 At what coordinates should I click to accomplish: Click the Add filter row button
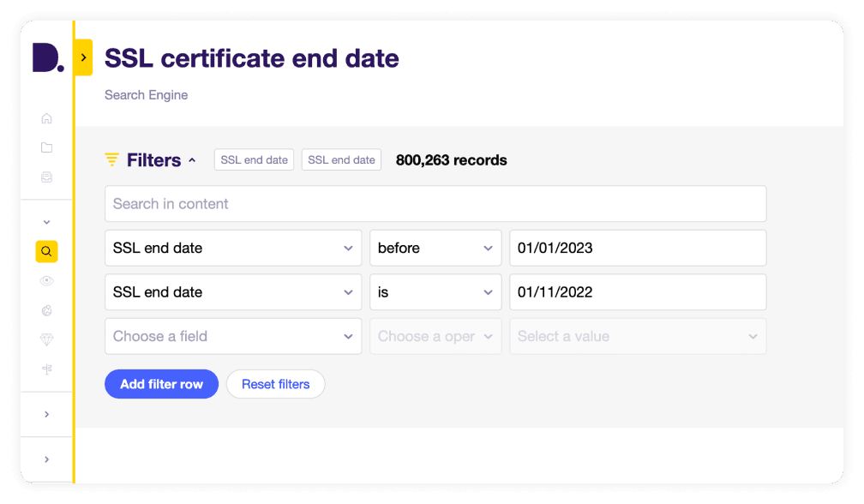161,384
